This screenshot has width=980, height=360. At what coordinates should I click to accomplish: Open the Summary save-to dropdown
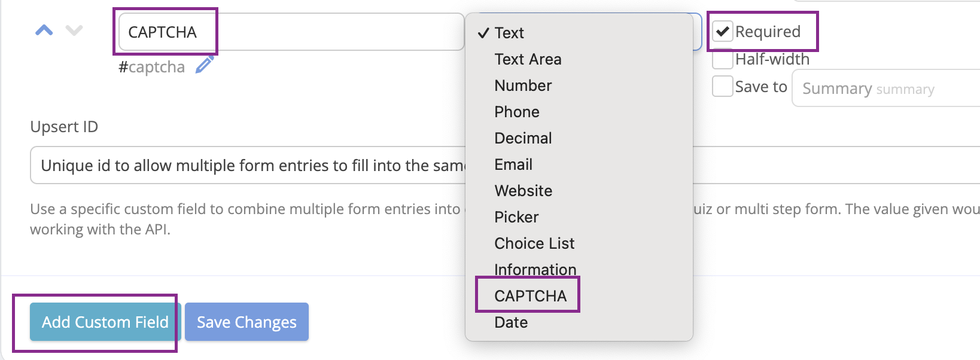pyautogui.click(x=885, y=89)
